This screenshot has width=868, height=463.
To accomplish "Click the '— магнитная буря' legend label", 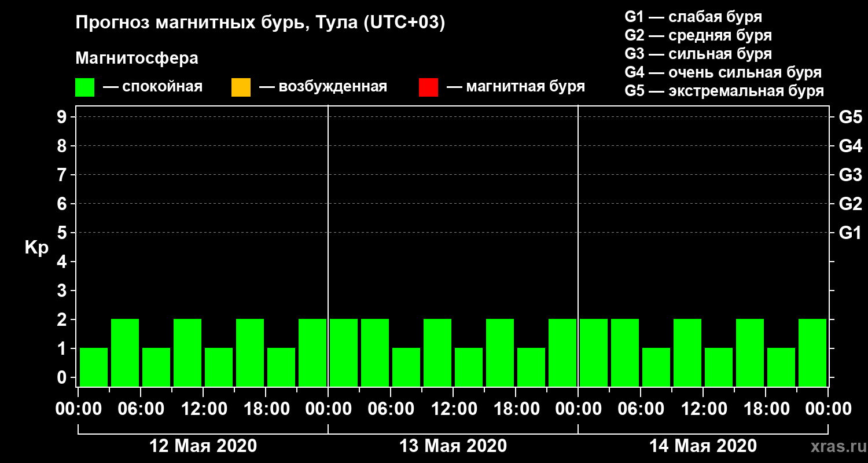I will click(516, 87).
